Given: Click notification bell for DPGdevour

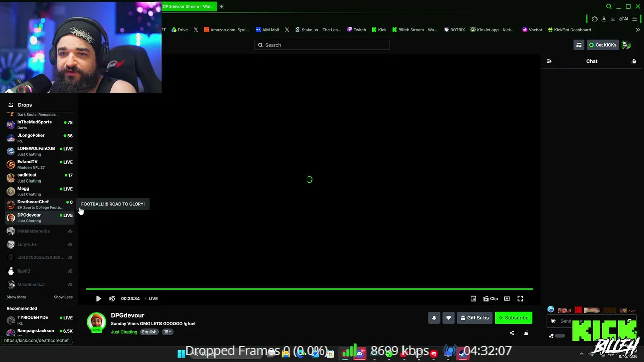Looking at the screenshot, I should point(434,318).
